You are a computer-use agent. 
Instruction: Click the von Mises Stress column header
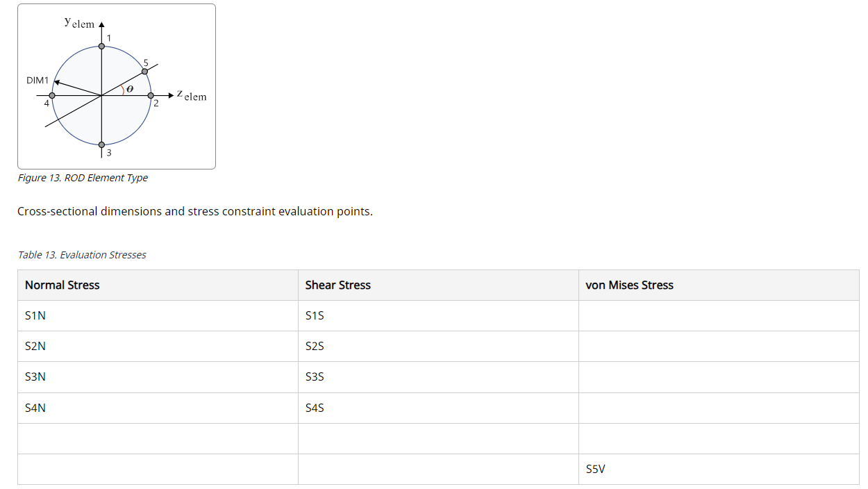pos(630,285)
